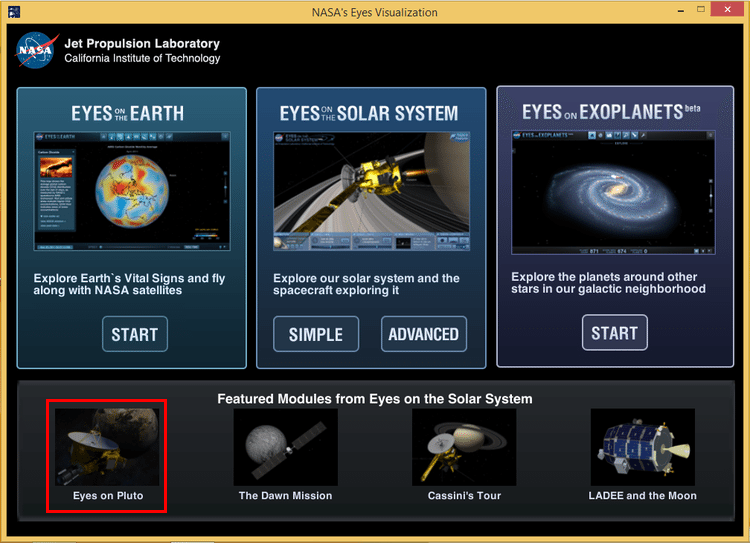Image resolution: width=750 pixels, height=543 pixels.
Task: Click the 'Cassini's Tour' caption text
Action: (x=464, y=496)
